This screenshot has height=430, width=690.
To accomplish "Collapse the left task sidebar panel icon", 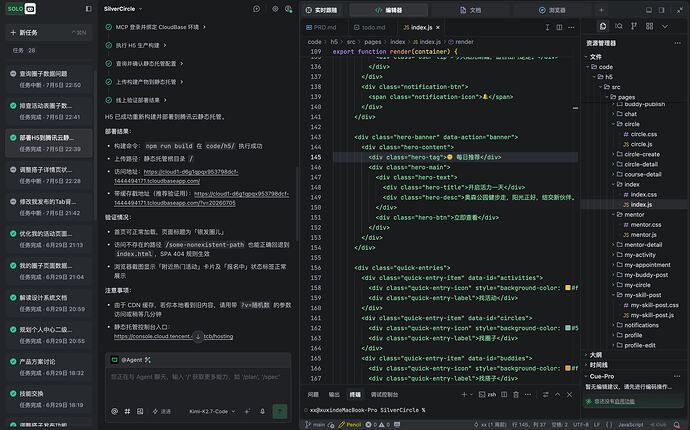I will (x=88, y=8).
